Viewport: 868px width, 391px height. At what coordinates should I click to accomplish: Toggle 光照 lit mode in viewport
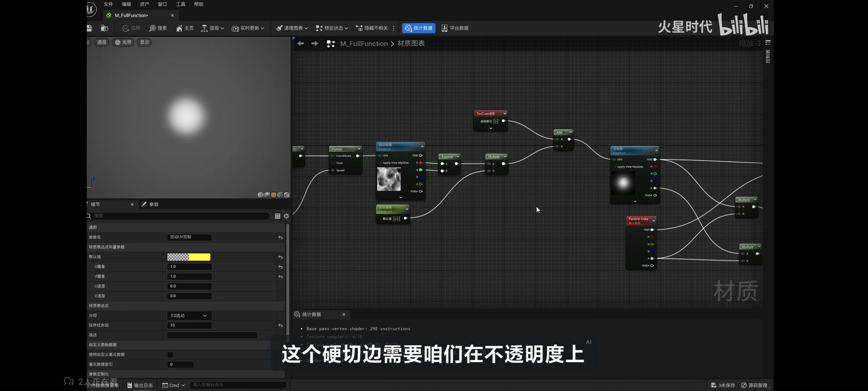(123, 42)
